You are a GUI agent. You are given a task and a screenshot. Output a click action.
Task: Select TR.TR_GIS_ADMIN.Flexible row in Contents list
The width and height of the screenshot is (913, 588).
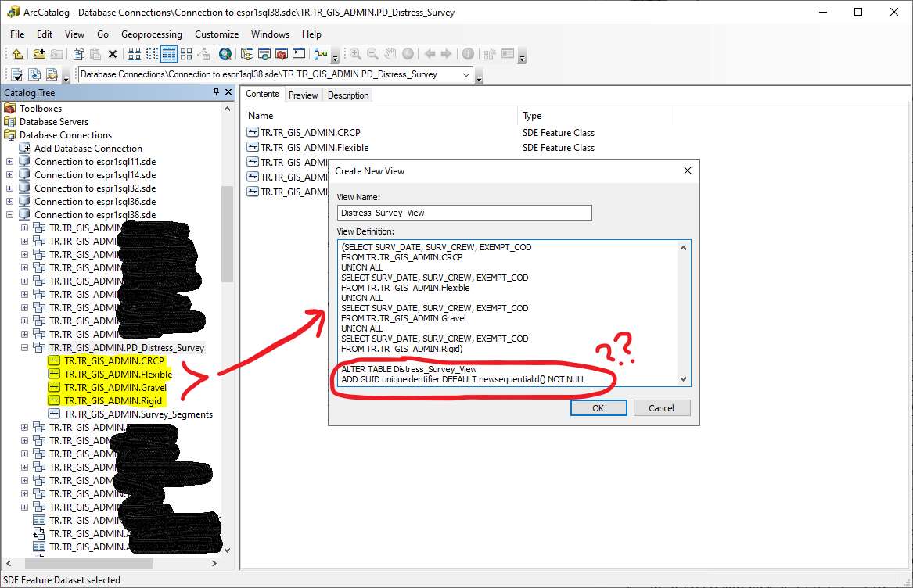[315, 148]
